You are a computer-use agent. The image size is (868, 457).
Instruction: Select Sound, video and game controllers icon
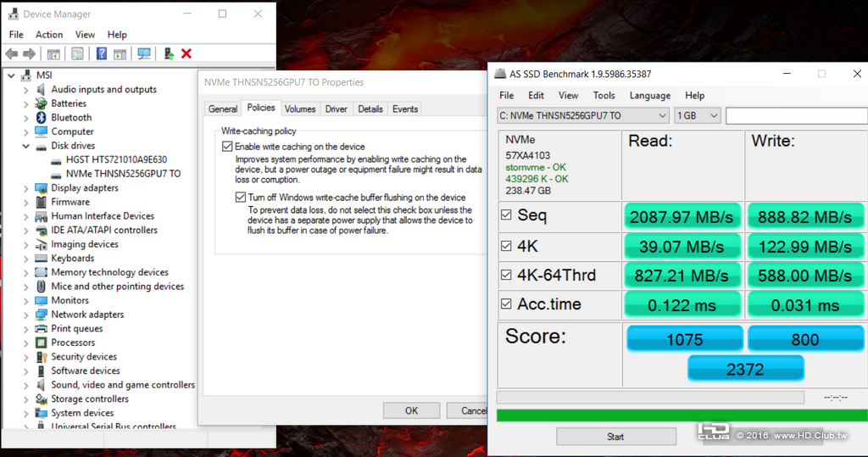coord(41,384)
